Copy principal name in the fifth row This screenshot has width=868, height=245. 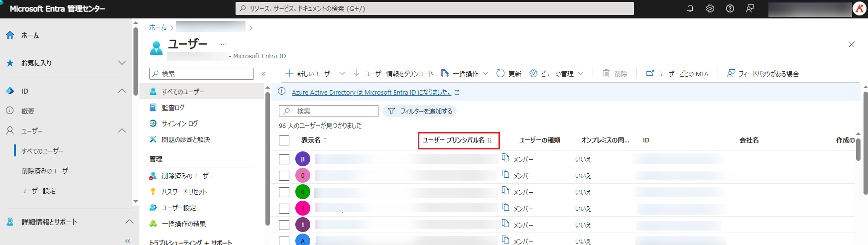[x=505, y=224]
